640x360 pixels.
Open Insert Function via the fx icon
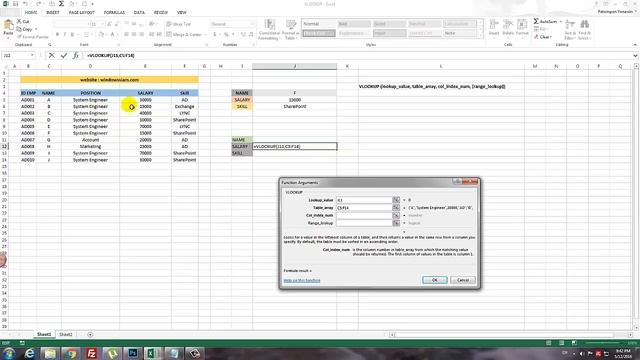(x=76, y=56)
